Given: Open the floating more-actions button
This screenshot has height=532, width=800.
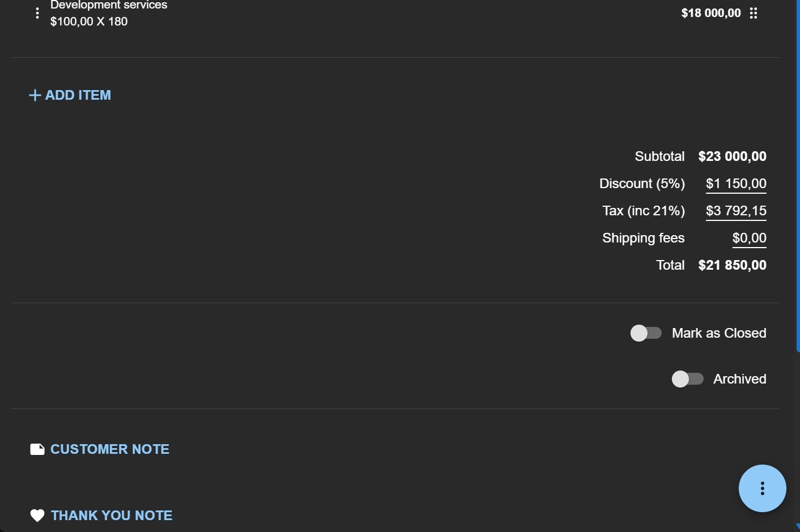Looking at the screenshot, I should pos(762,488).
